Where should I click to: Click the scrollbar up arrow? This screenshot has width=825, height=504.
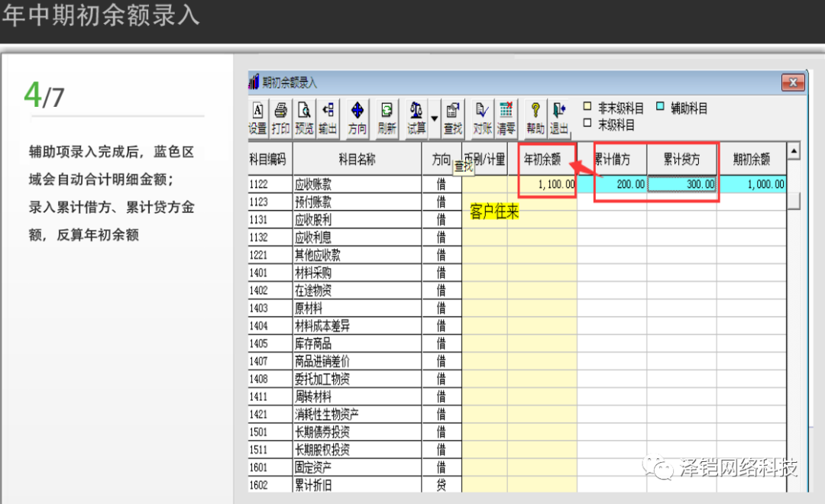pos(794,152)
